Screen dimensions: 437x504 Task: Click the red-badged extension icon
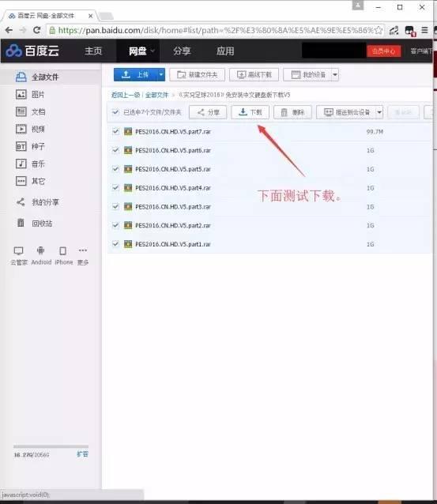tap(410, 31)
